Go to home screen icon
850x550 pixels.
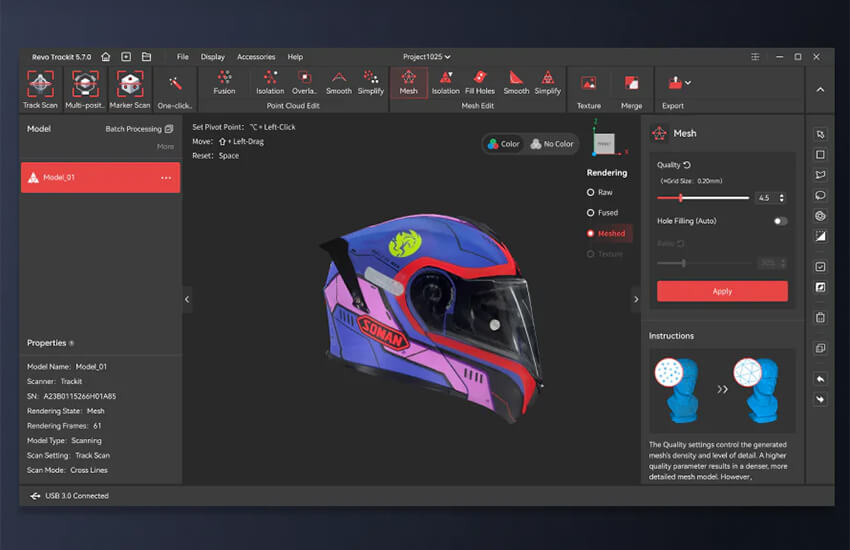pos(106,57)
